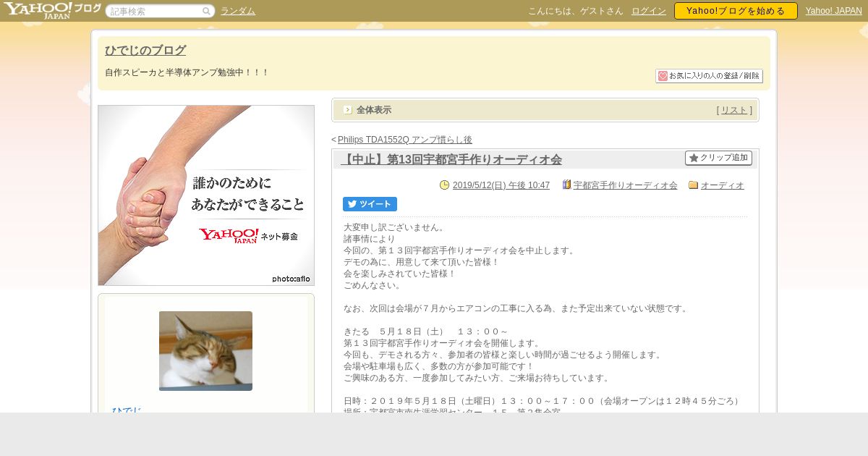The image size is (868, 456).
Task: Open the 2019/5/12(日) 午後 10:47 permalink
Action: pos(501,185)
